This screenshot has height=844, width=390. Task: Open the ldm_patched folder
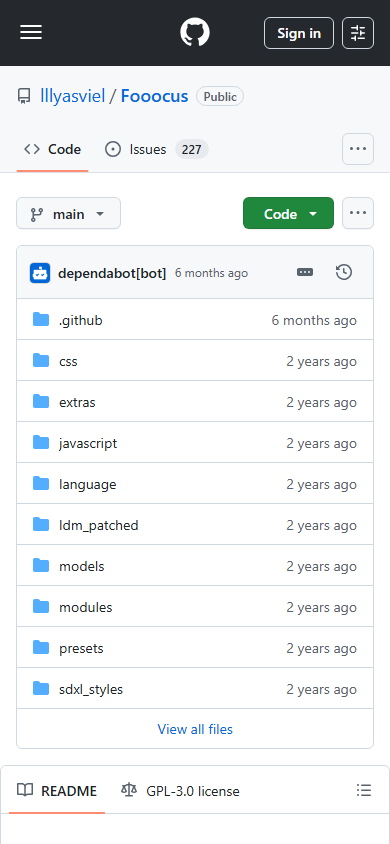(x=98, y=525)
